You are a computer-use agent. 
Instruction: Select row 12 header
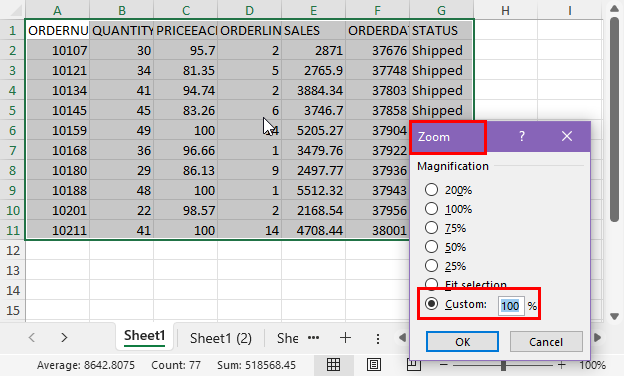click(13, 250)
